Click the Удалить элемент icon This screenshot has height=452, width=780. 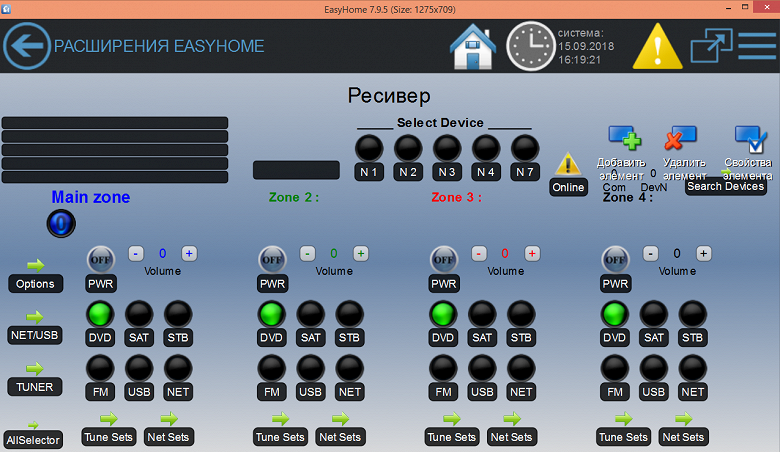pos(681,138)
